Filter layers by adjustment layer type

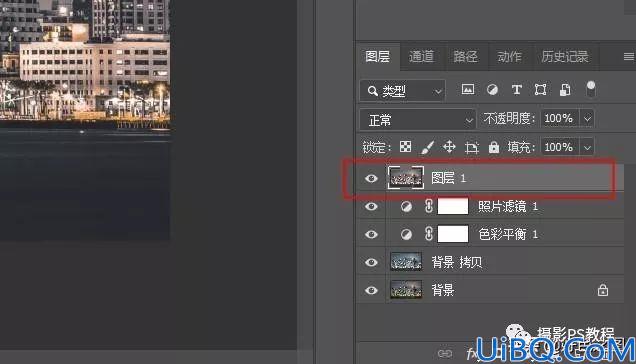click(x=492, y=89)
